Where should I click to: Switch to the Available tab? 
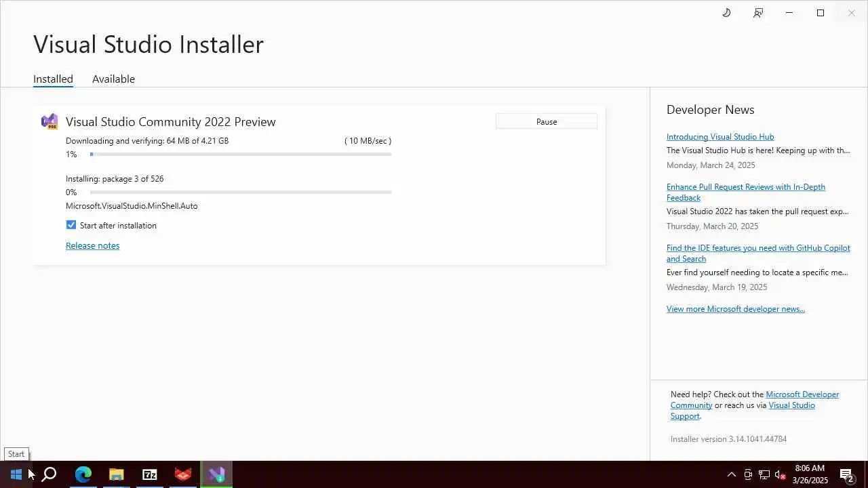coord(113,79)
